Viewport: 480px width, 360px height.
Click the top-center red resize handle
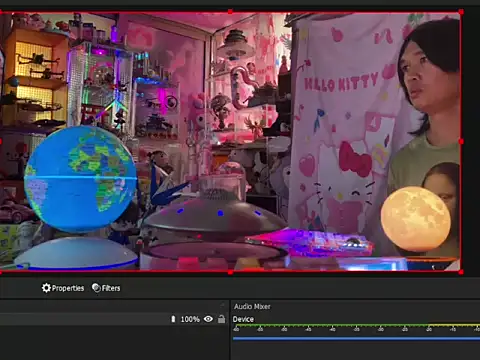click(230, 12)
